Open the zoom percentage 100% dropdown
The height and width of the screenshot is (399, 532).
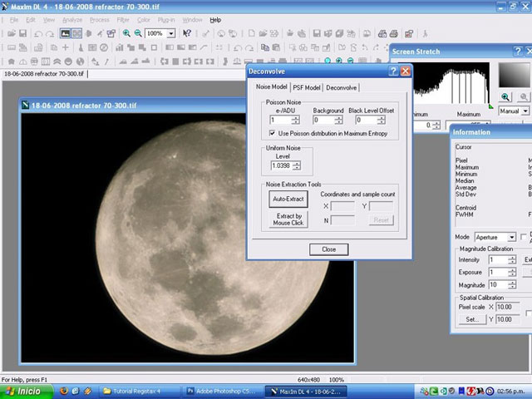coord(171,33)
